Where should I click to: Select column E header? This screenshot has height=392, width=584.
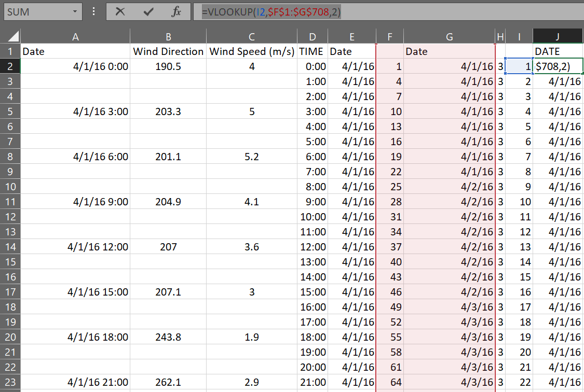352,36
